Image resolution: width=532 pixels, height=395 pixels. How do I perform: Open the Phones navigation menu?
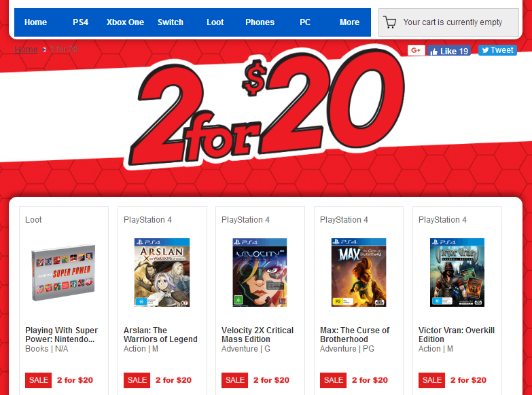pyautogui.click(x=260, y=22)
